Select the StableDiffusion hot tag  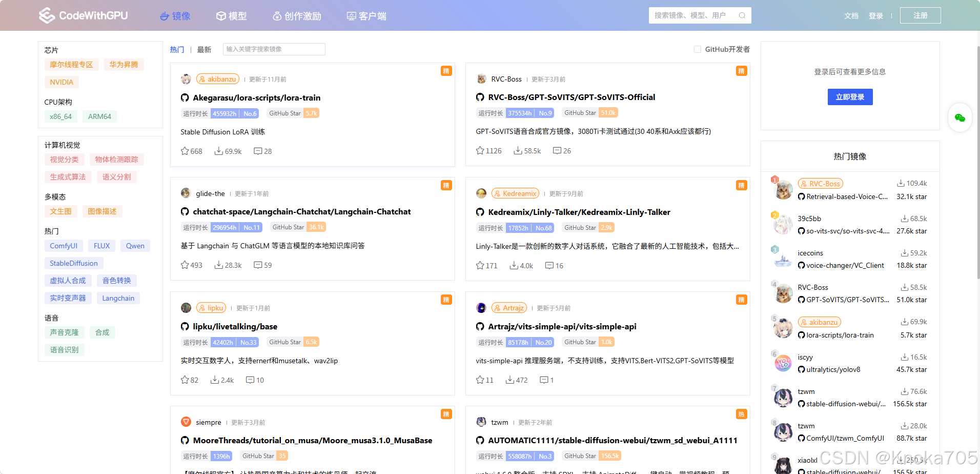tap(74, 263)
